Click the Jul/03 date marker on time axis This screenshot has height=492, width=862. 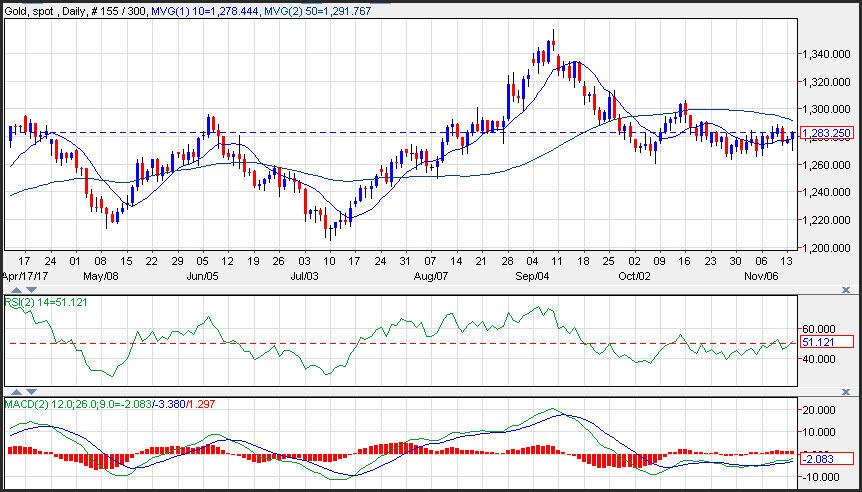pyautogui.click(x=304, y=274)
